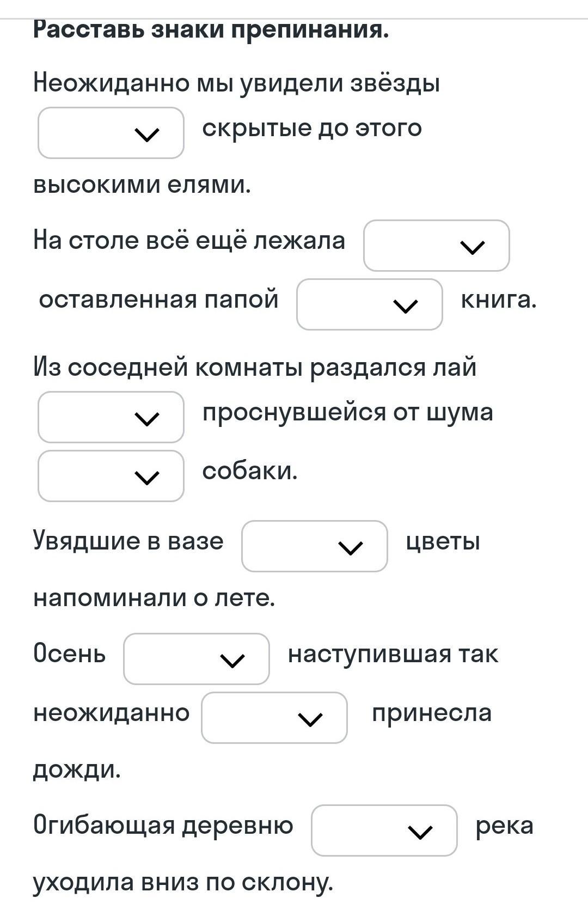Screen dimensions: 588x910
Task: Click the heading "Расставь знаки препинания"
Action: pos(211,30)
